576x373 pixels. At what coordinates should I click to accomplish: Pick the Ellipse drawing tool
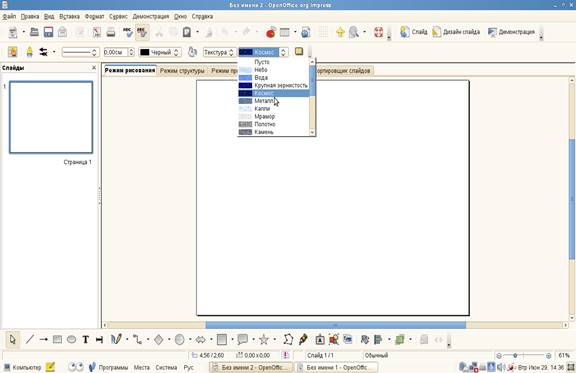pyautogui.click(x=71, y=339)
